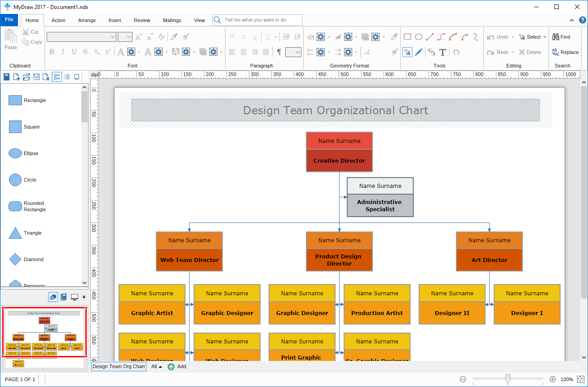Select the blue Pencil freehand tool
Screen dimensions: 588x387
[419, 52]
